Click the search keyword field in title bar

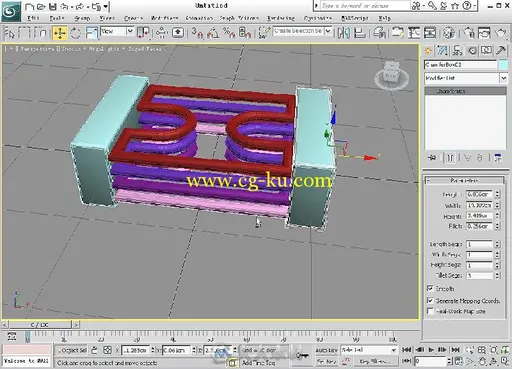point(365,6)
